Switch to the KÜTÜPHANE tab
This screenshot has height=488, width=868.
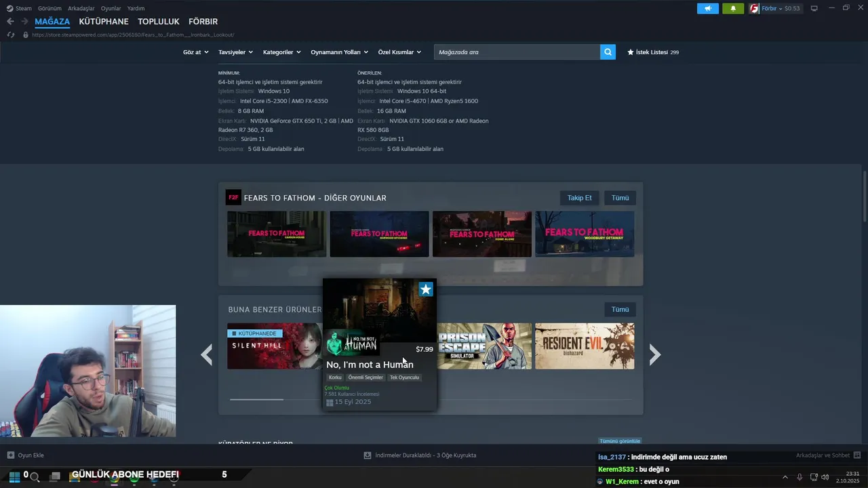pyautogui.click(x=104, y=22)
